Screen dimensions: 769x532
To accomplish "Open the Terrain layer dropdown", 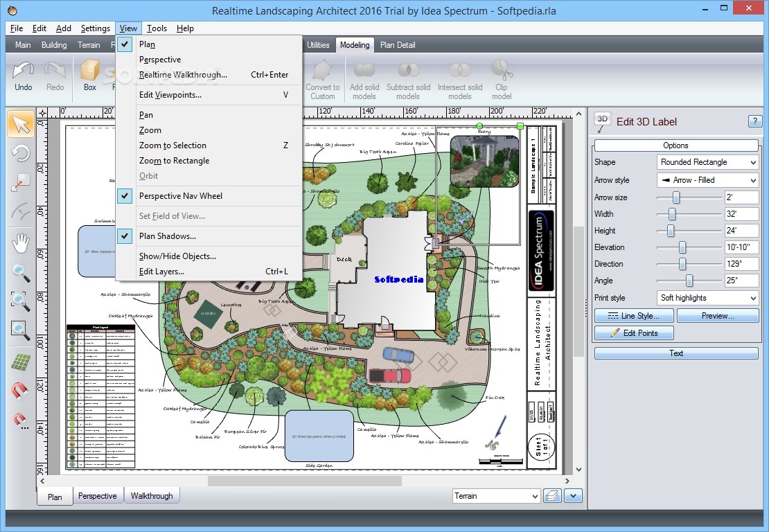I will (x=496, y=496).
